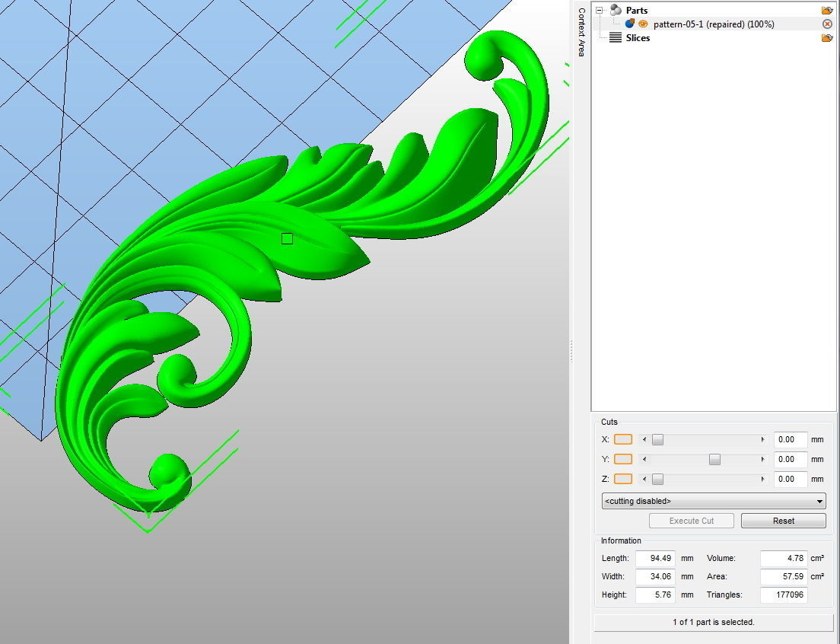Click the blue part icon of pattern-05-1
Image resolution: width=840 pixels, height=644 pixels.
(x=630, y=24)
